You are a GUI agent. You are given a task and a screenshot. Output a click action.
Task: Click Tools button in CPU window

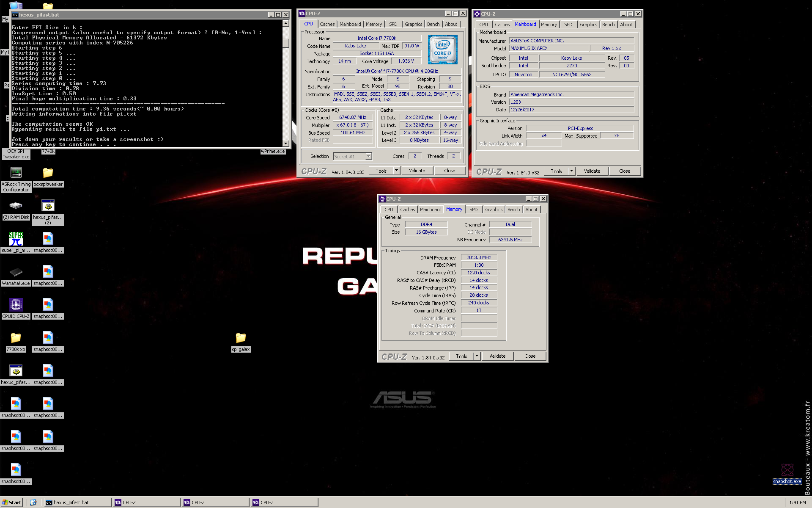[x=381, y=171]
